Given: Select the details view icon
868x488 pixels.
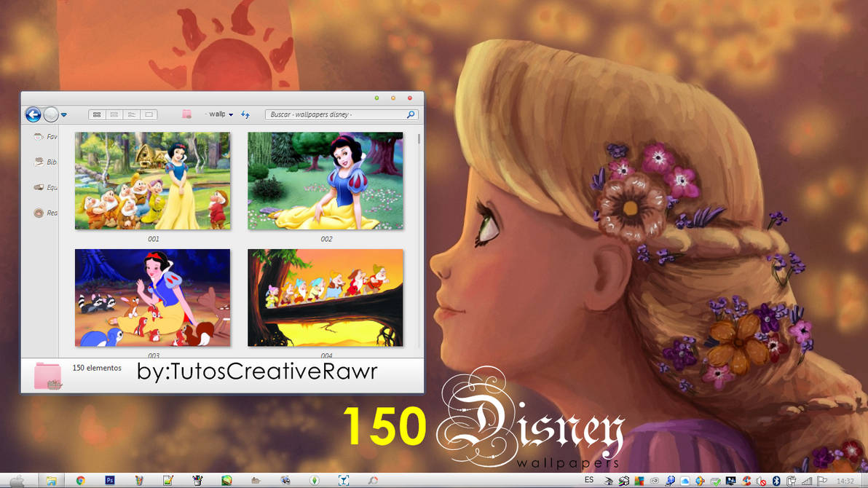Looking at the screenshot, I should pyautogui.click(x=131, y=114).
